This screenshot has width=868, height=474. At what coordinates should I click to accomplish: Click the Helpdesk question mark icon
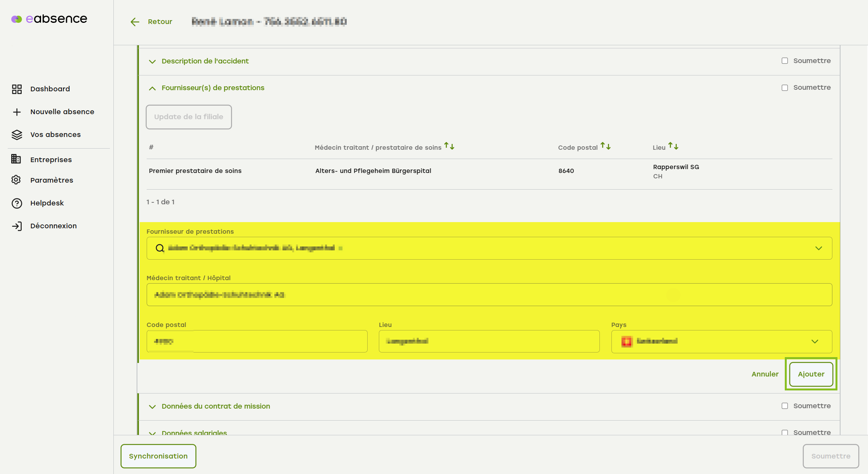(x=17, y=203)
